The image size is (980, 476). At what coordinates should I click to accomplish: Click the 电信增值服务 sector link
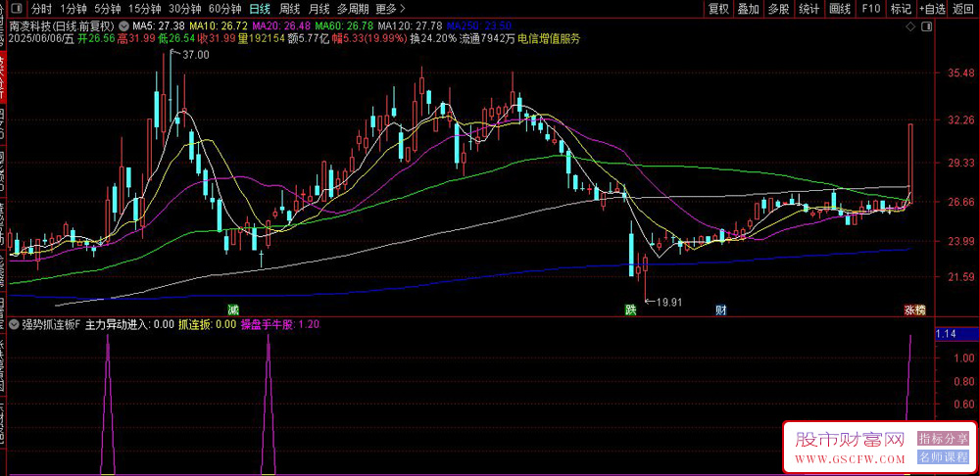point(550,39)
